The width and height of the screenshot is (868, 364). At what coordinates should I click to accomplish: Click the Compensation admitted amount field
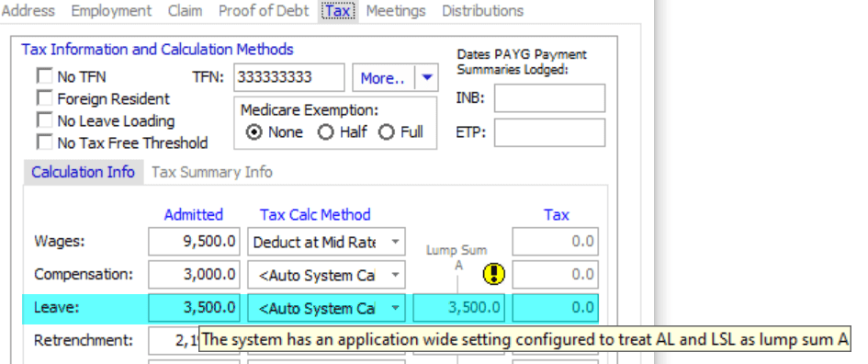point(194,275)
